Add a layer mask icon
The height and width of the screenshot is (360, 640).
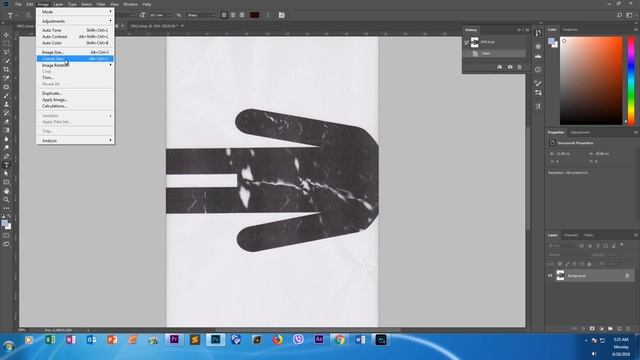(x=592, y=329)
